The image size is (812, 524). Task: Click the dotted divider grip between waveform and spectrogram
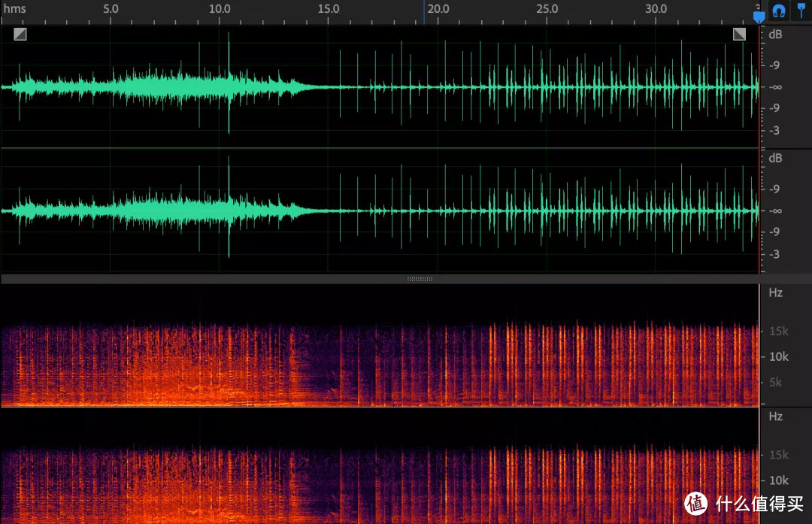[x=420, y=279]
